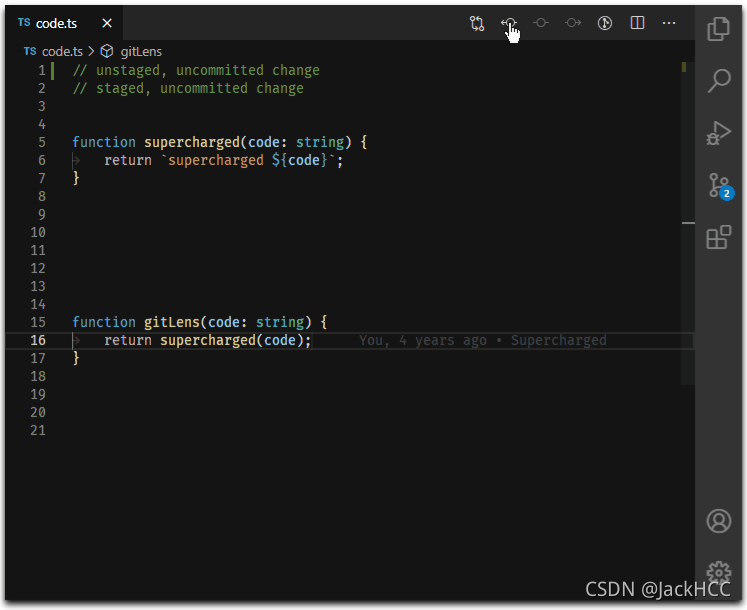Click the green change marker on line 1

tap(52, 71)
